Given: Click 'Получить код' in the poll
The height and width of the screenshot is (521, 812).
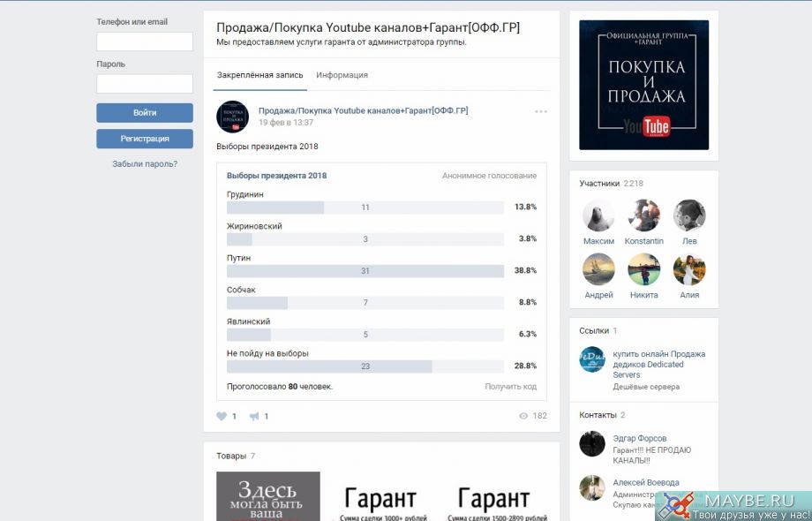Looking at the screenshot, I should (x=511, y=387).
